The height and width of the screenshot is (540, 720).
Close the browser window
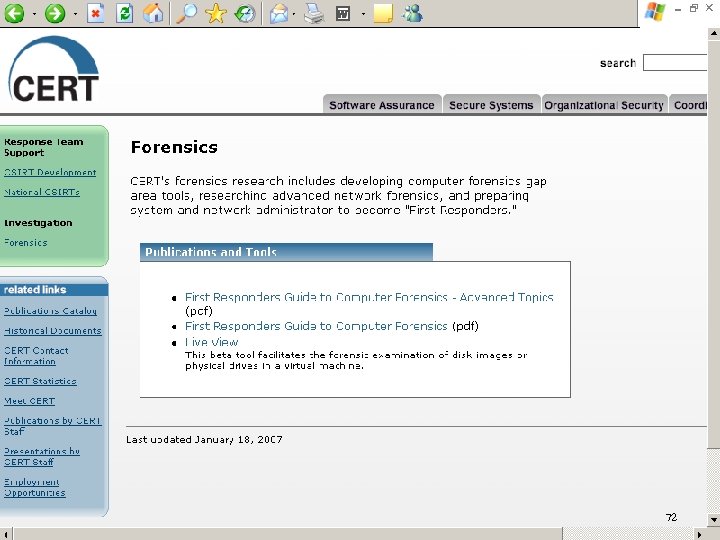click(709, 8)
